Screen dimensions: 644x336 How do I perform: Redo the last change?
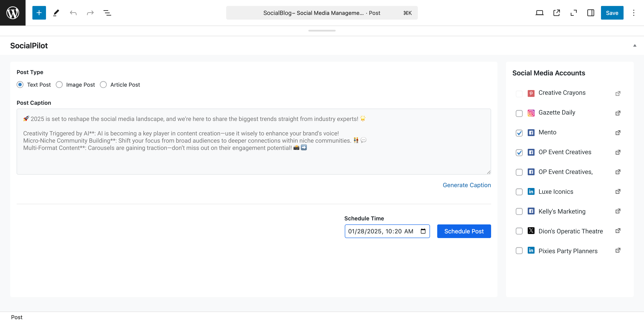90,13
